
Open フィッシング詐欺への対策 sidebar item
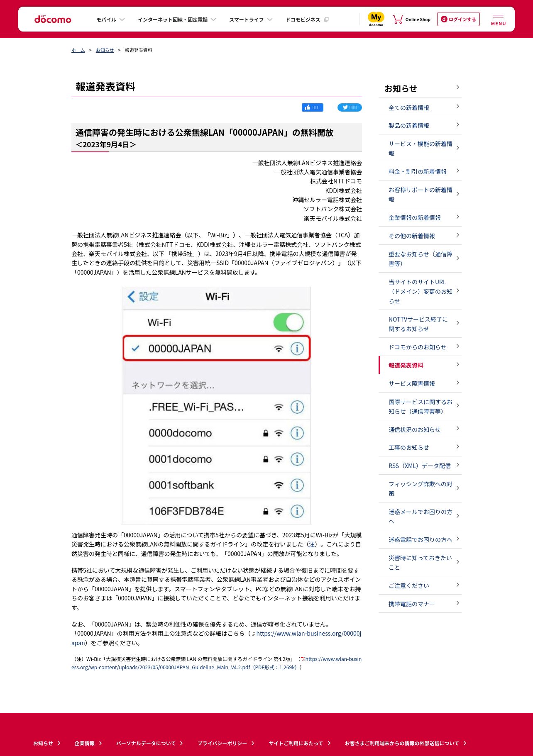420,489
